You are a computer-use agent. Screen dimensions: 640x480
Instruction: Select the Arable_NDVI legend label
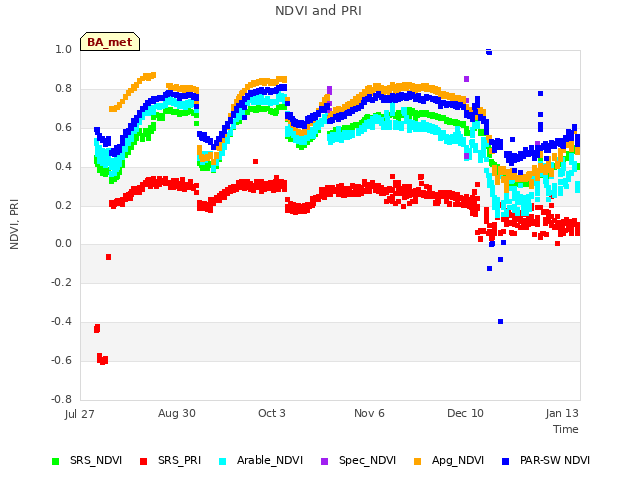(270, 460)
